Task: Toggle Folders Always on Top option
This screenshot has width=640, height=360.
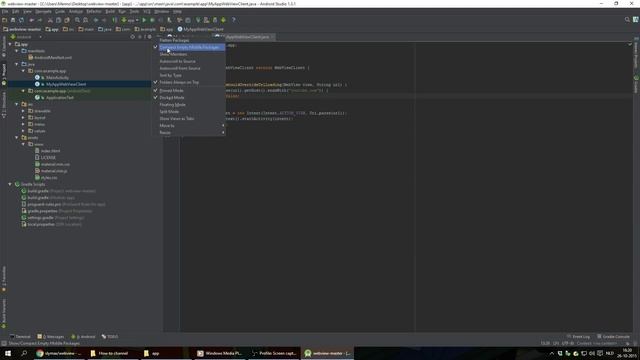Action: click(189, 82)
